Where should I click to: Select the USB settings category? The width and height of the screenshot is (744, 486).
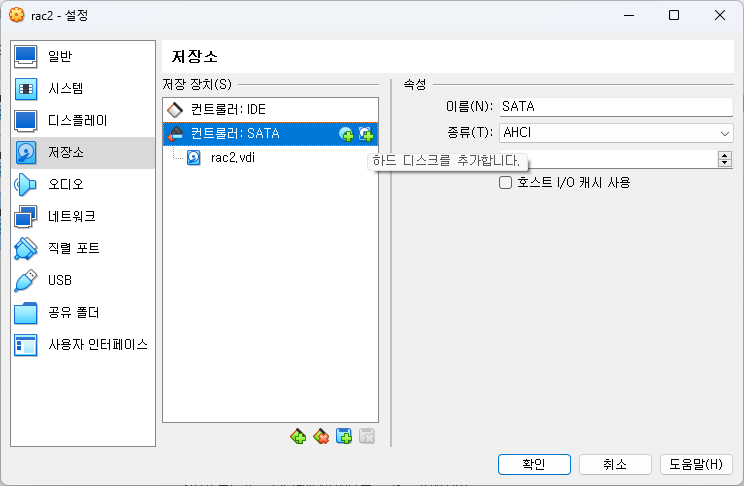[x=83, y=280]
